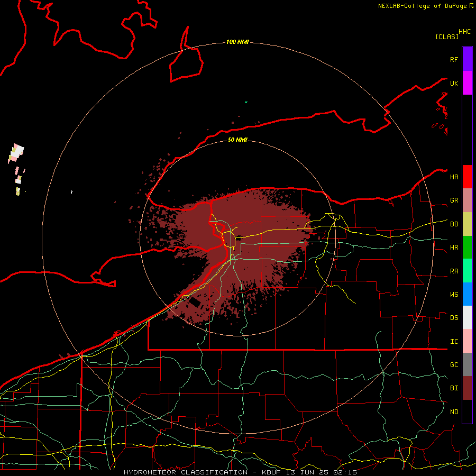The width and height of the screenshot is (476, 476).
Task: Click the ND legend label
Action: 454,412
